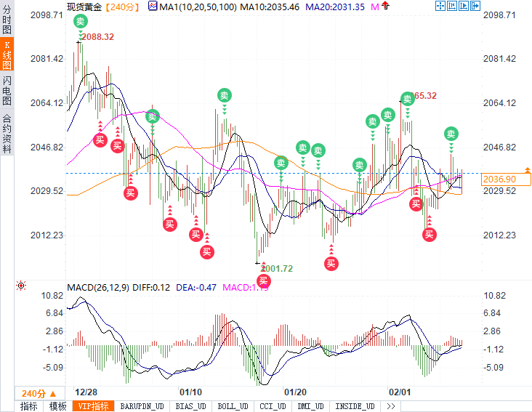Click the third layout icon at top right

pyautogui.click(x=464, y=7)
